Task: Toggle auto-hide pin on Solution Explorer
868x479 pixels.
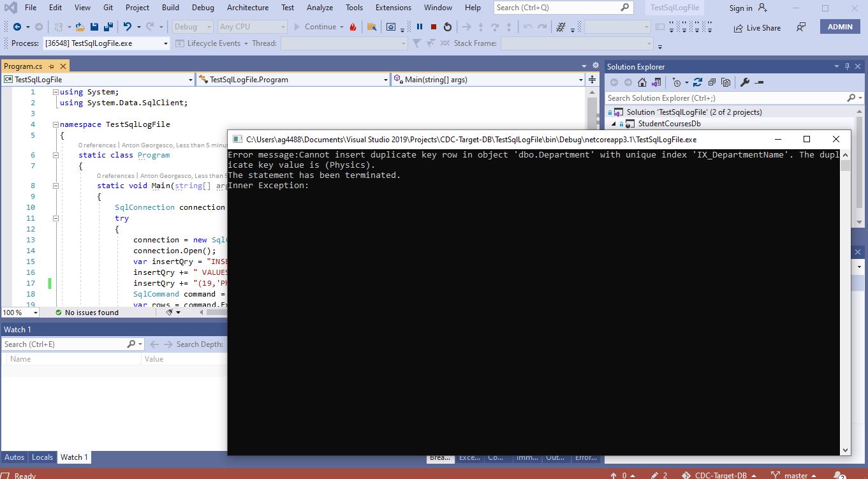Action: (x=848, y=66)
